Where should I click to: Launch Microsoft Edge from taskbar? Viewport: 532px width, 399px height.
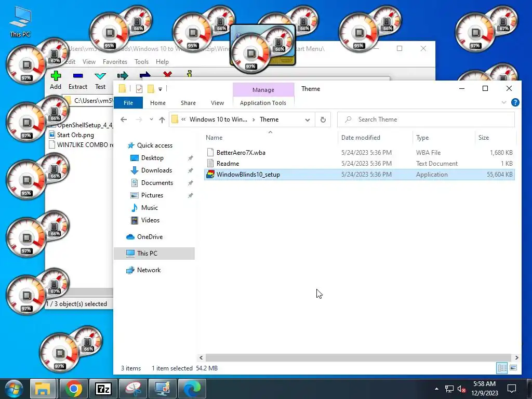[x=192, y=389]
